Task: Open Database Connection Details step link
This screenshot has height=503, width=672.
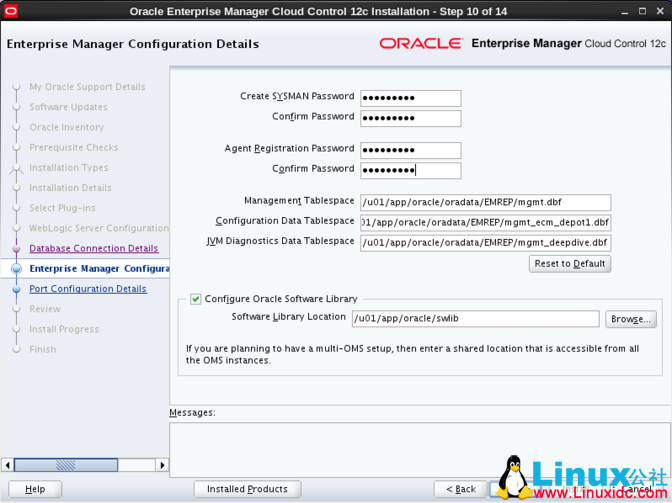Action: click(x=94, y=249)
